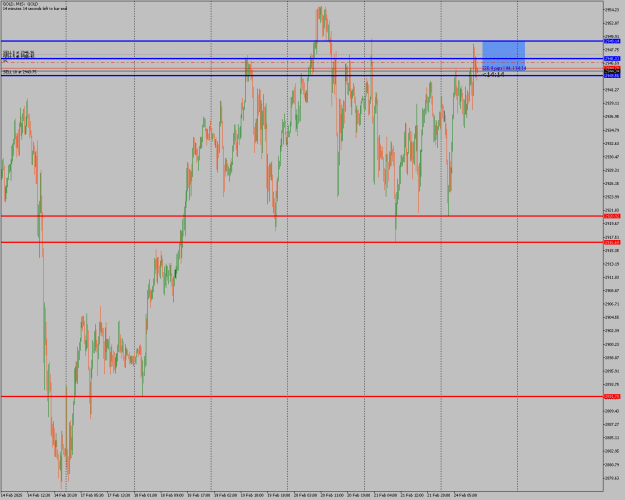Select the topmost blue horizontal line
Viewport: 625px width, 500px height.
click(x=302, y=41)
